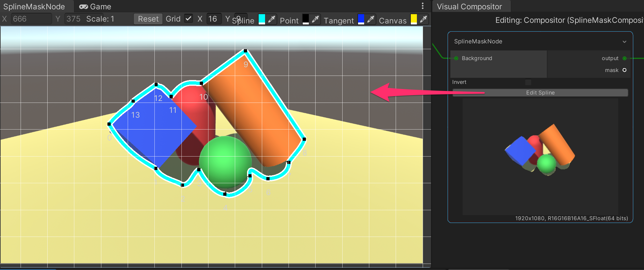
Task: Open the yellow Canvas color swatch
Action: [x=414, y=19]
